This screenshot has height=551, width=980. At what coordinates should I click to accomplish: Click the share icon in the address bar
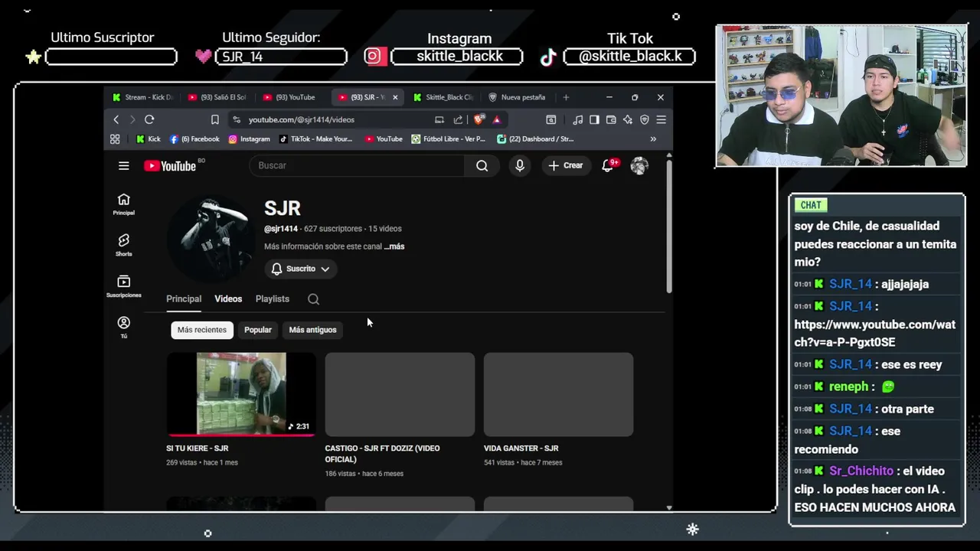(458, 119)
